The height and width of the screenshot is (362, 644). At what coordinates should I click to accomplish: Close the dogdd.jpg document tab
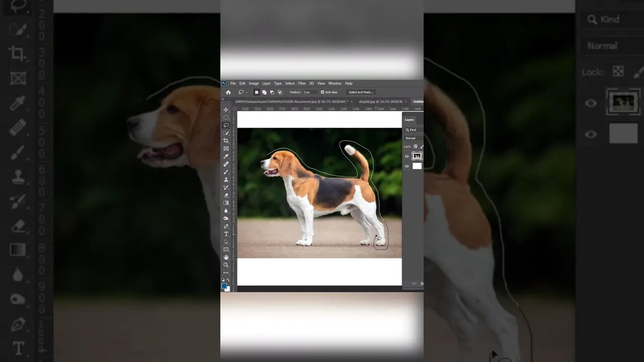[406, 102]
